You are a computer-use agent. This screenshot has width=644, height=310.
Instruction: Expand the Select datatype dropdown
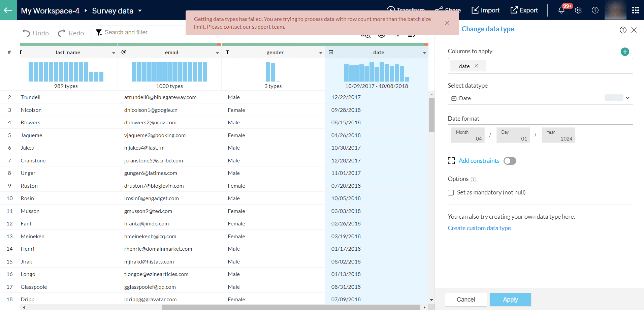coord(627,98)
